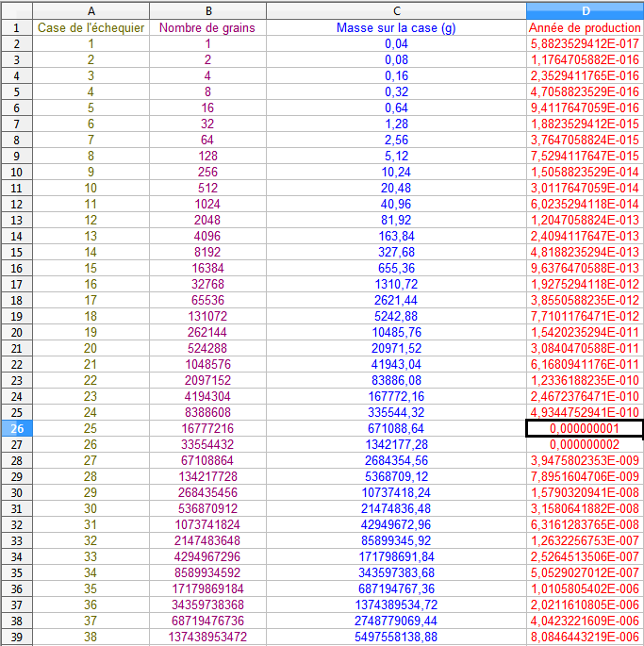The width and height of the screenshot is (644, 646).
Task: Click the "Nombre de grains" title cell
Action: pos(207,27)
